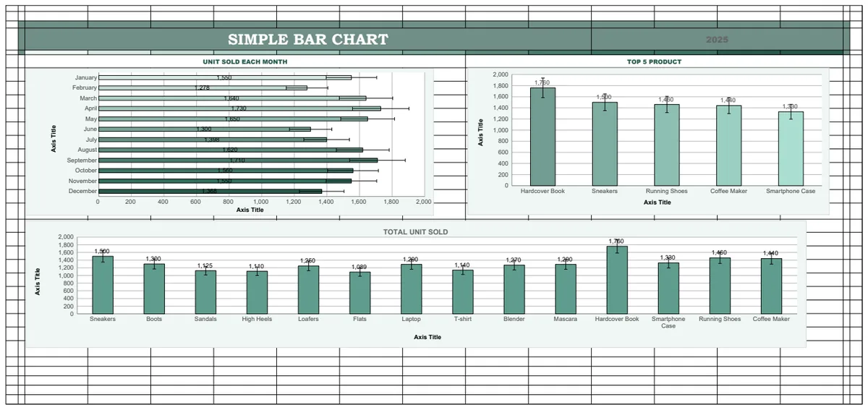Click the Flats bar in total chart

point(360,294)
